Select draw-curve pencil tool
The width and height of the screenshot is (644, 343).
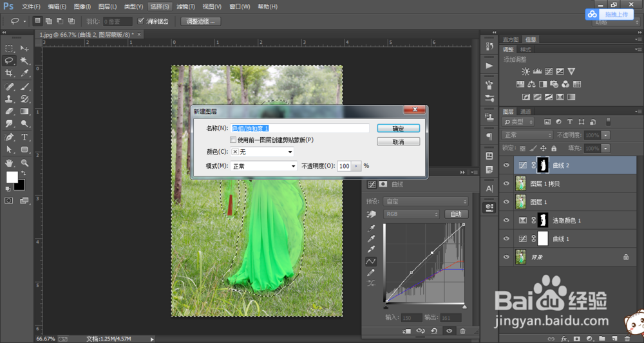click(x=371, y=272)
